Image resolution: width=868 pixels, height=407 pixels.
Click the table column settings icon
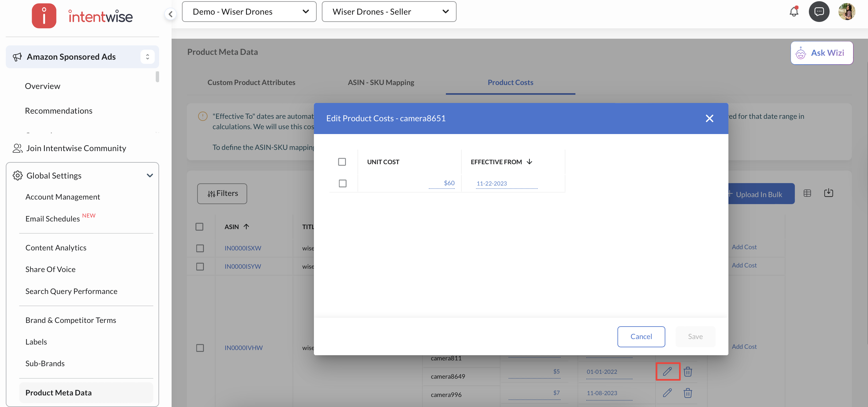807,193
